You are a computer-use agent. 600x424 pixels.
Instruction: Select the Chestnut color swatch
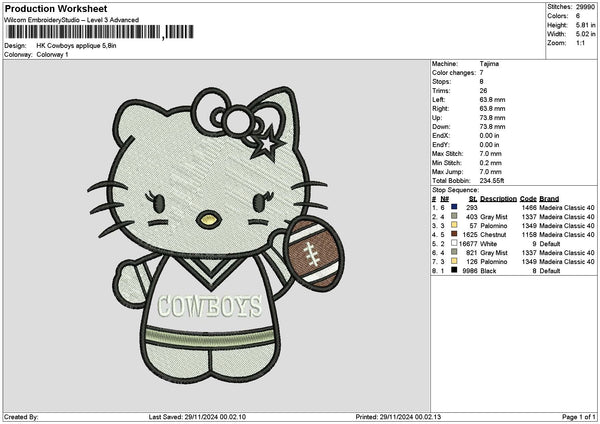point(454,234)
